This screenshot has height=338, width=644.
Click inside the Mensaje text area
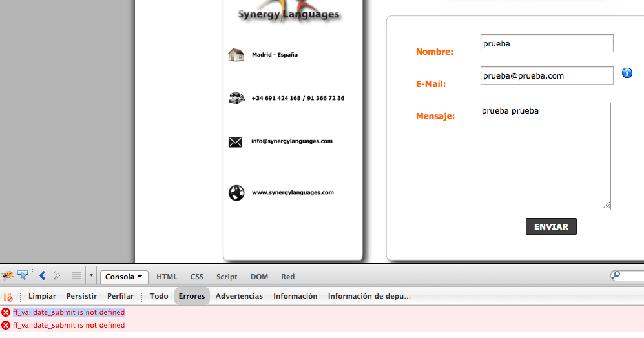[545, 156]
